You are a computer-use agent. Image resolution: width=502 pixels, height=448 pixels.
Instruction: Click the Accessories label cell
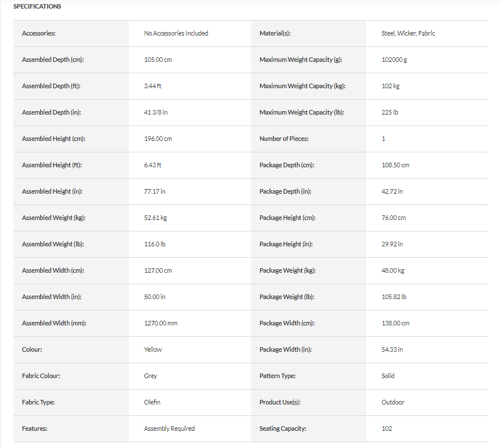(38, 33)
